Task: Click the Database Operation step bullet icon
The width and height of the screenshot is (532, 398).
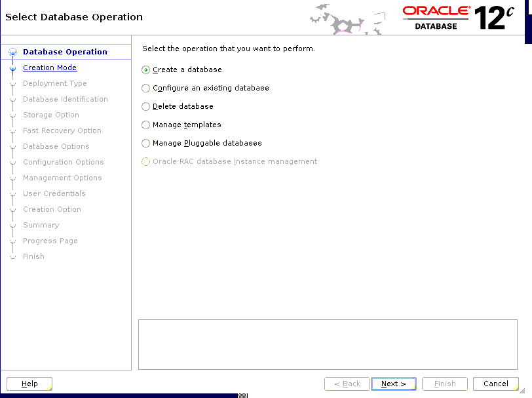Action: pyautogui.click(x=12, y=52)
